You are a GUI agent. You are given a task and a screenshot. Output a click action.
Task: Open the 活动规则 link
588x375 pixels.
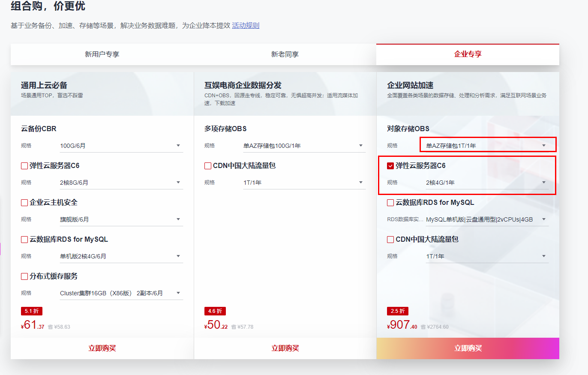click(x=246, y=26)
